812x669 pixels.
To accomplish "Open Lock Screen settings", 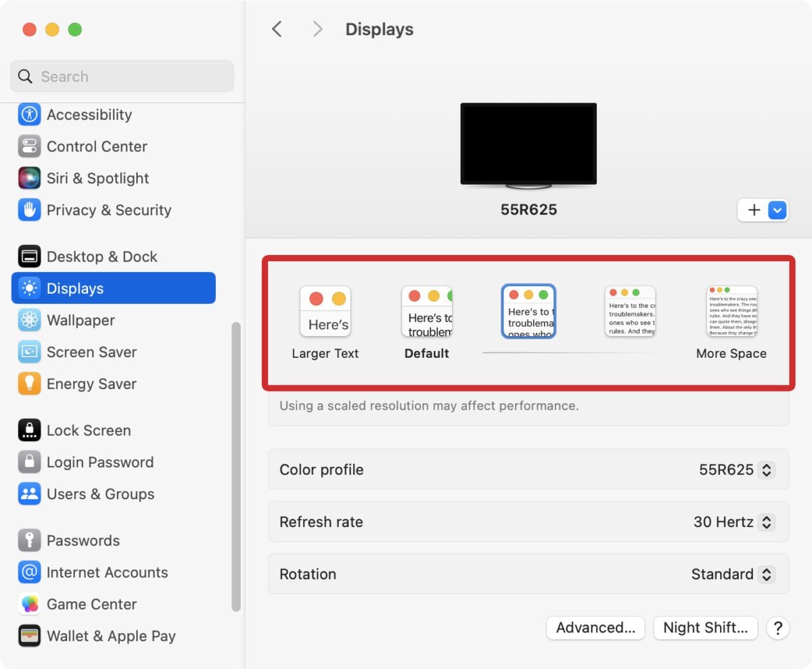I will click(88, 430).
